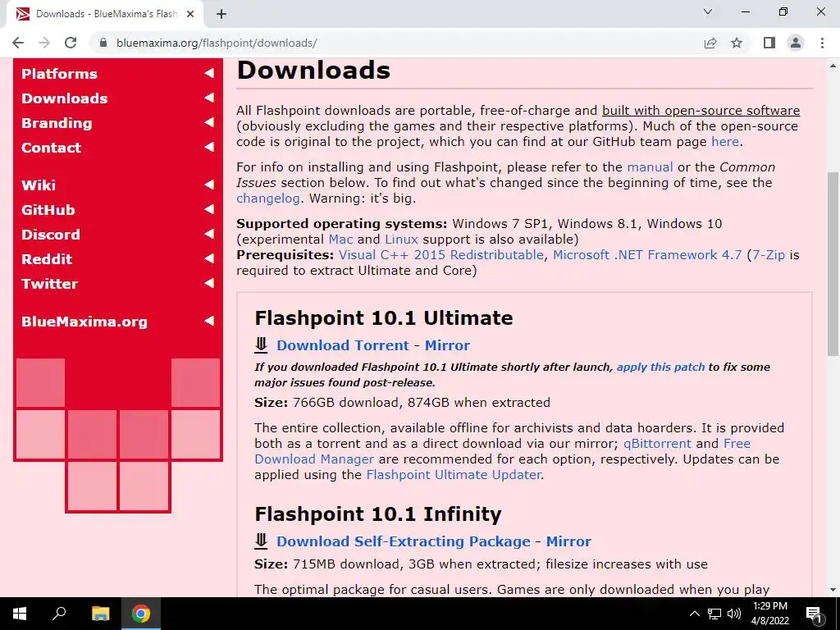840x630 pixels.
Task: Open Chrome's three-dot menu
Action: click(x=822, y=43)
